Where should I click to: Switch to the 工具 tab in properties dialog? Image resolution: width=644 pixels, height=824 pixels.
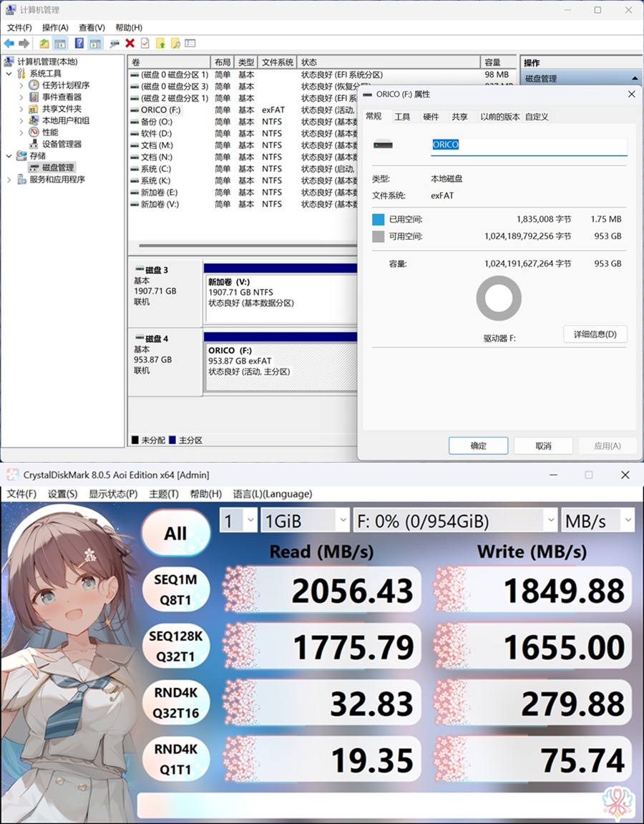pyautogui.click(x=402, y=117)
